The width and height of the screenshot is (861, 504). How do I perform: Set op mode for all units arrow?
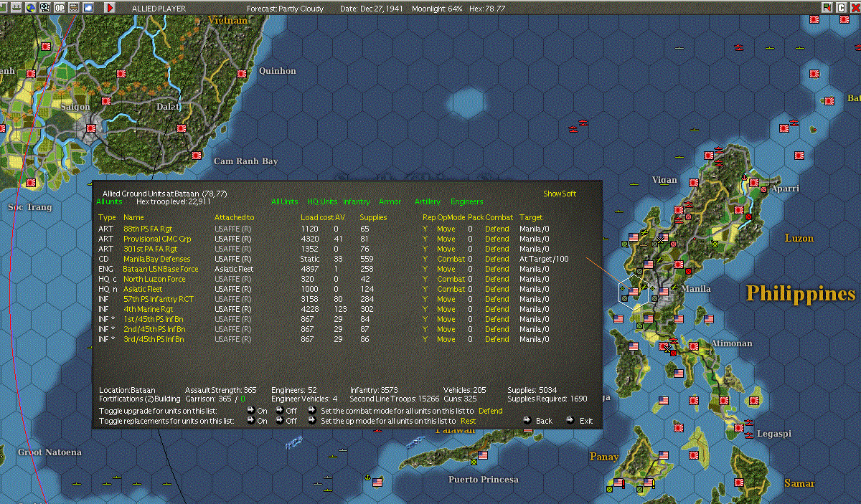[x=313, y=421]
